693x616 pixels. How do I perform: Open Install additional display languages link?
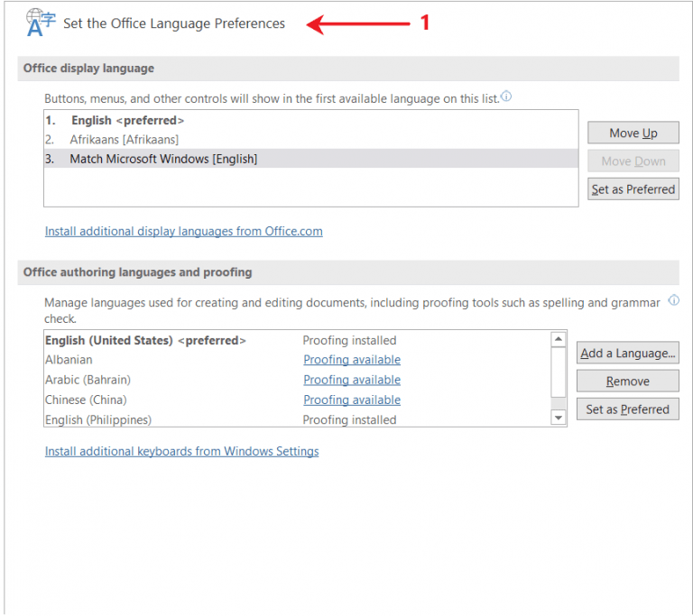[x=183, y=231]
